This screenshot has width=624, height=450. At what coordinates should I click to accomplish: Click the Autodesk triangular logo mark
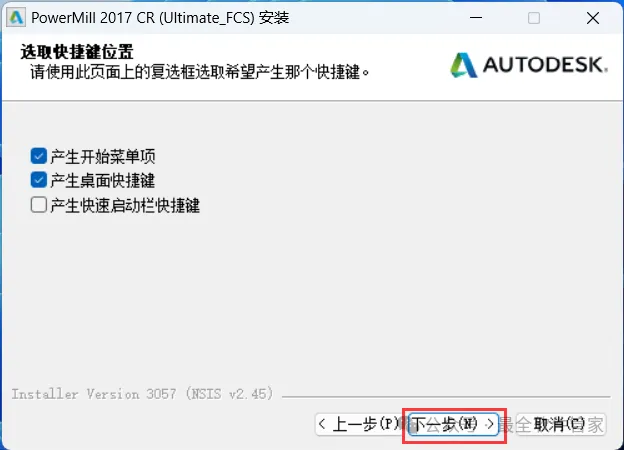(463, 65)
